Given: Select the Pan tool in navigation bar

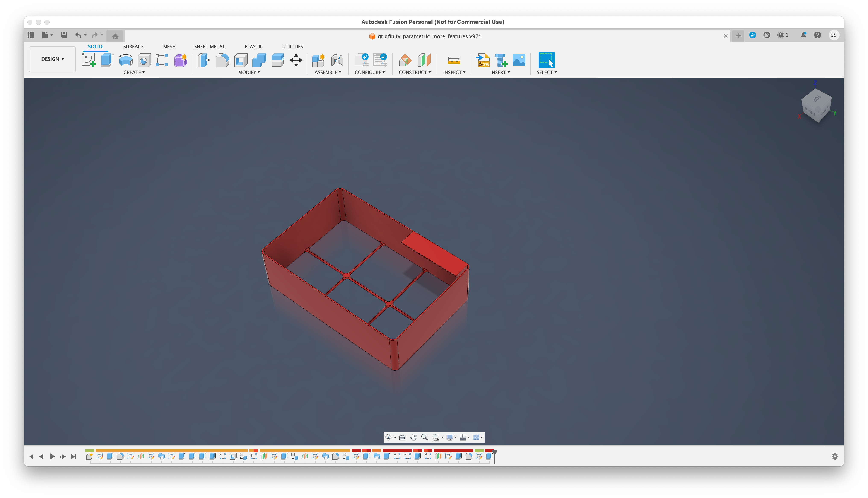Looking at the screenshot, I should 413,437.
